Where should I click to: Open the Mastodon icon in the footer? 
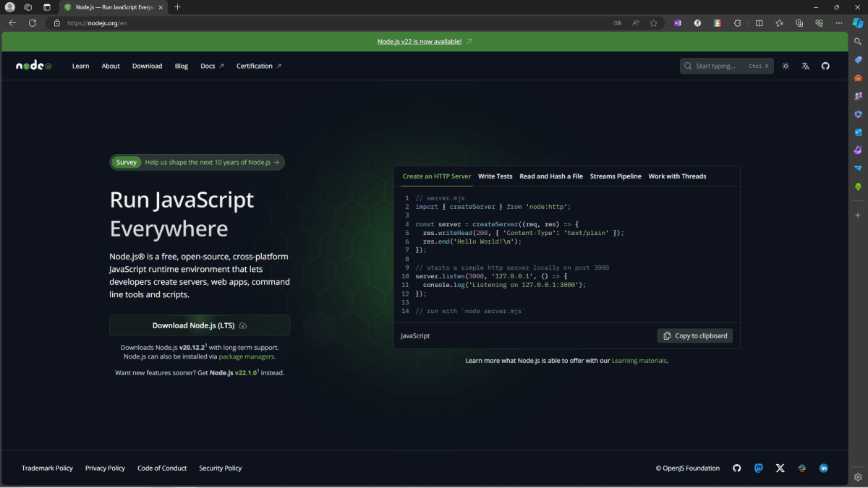click(x=759, y=468)
